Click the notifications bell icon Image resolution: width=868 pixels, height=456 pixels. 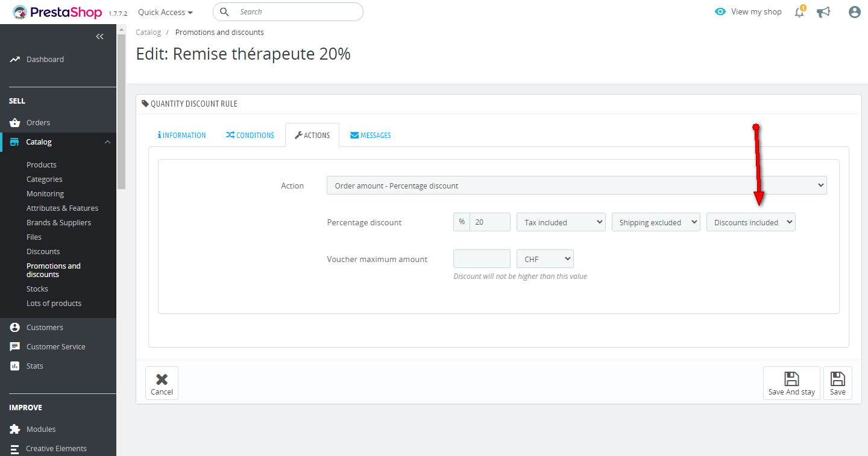799,12
